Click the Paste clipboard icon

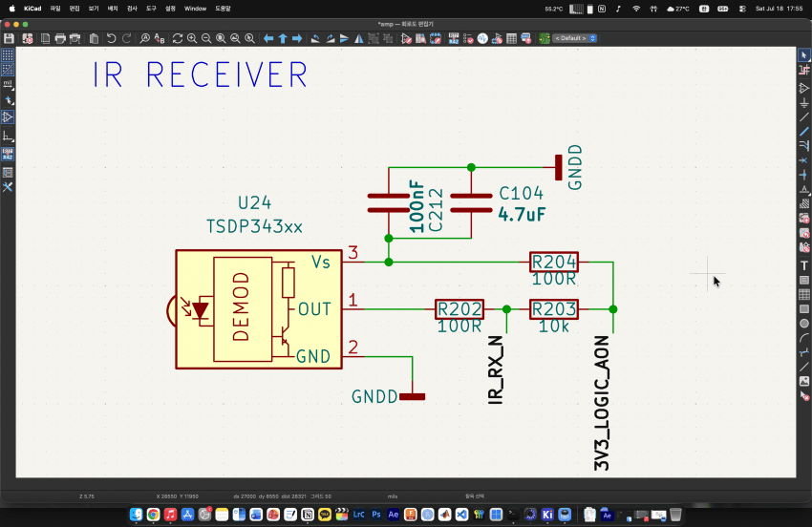coord(94,38)
